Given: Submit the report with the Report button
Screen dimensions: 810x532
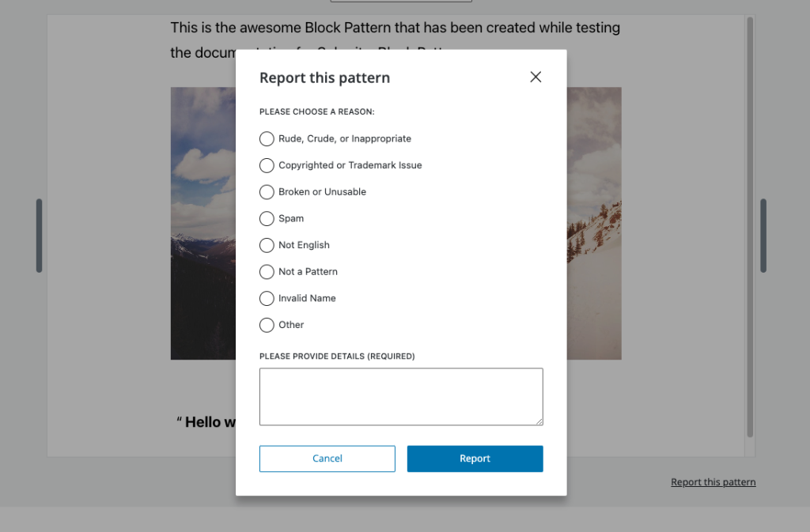Looking at the screenshot, I should (475, 458).
